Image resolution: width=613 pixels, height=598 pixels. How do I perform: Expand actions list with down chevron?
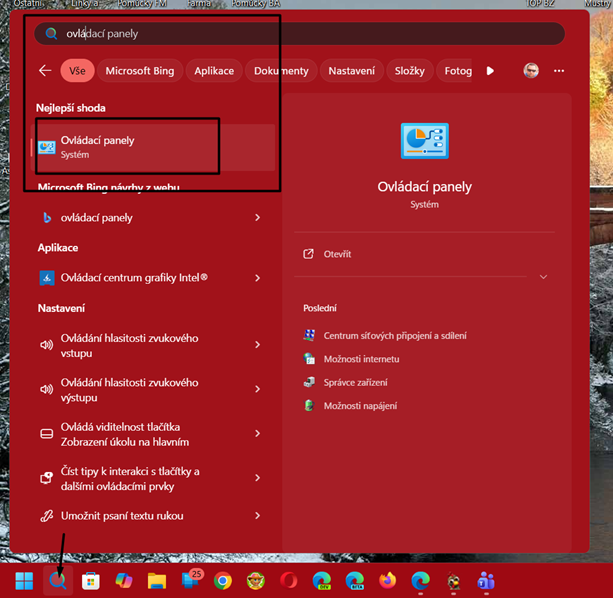tap(543, 277)
